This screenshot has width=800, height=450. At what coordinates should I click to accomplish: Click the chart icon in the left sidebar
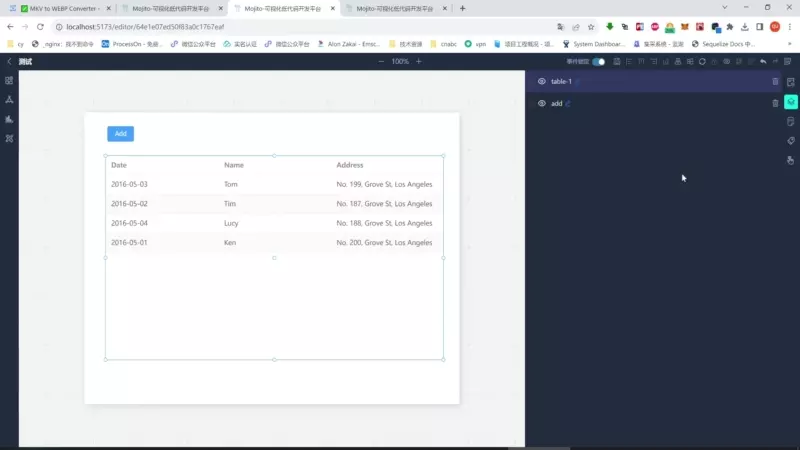(9, 119)
